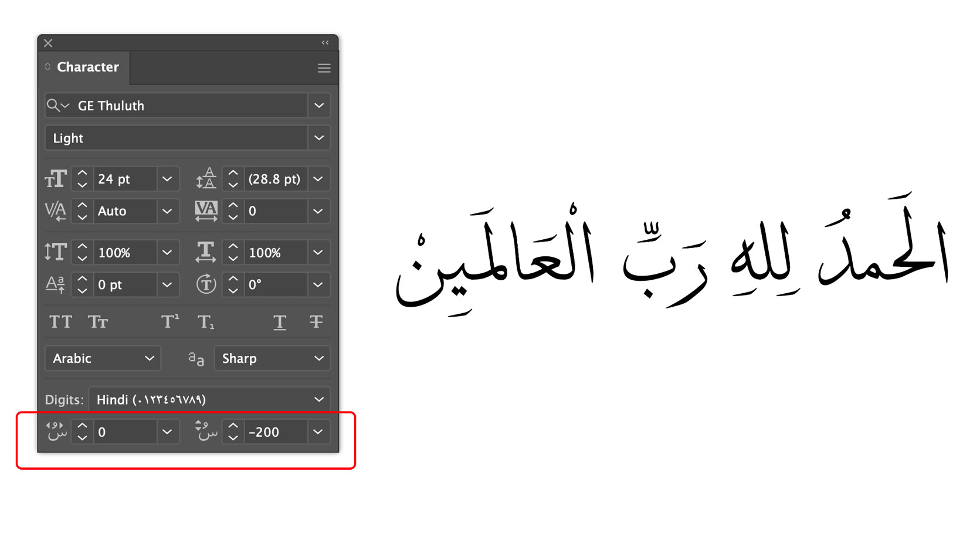The width and height of the screenshot is (980, 560).
Task: Click the horizontal scale icon
Action: 205,252
